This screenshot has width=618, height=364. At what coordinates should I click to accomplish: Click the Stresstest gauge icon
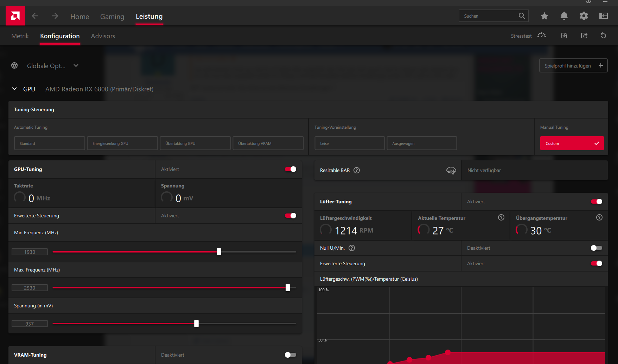click(542, 36)
